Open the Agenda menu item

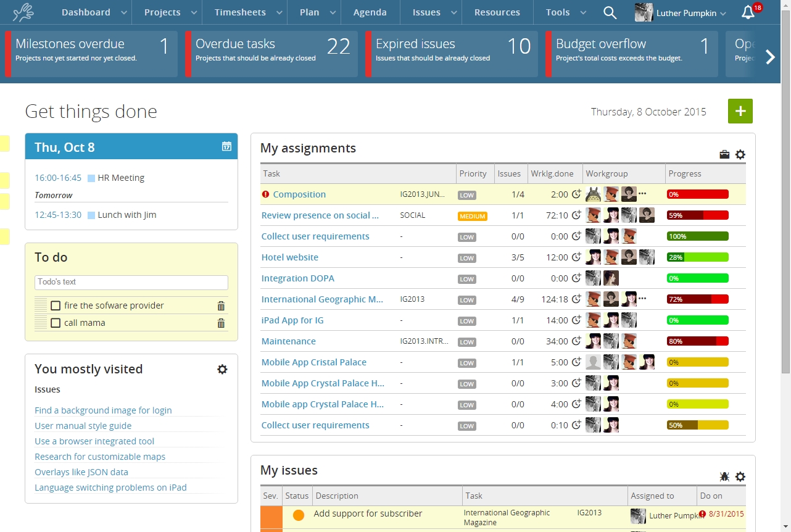tap(370, 12)
